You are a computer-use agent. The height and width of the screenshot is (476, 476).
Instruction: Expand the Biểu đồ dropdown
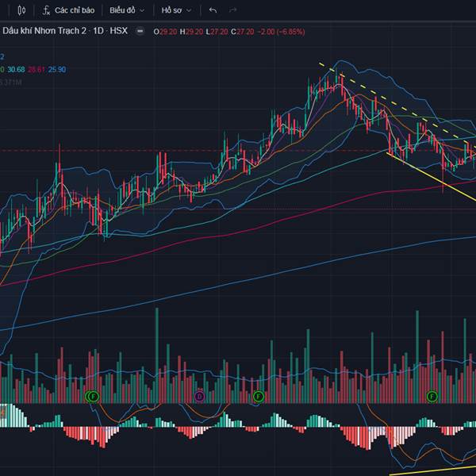click(127, 10)
